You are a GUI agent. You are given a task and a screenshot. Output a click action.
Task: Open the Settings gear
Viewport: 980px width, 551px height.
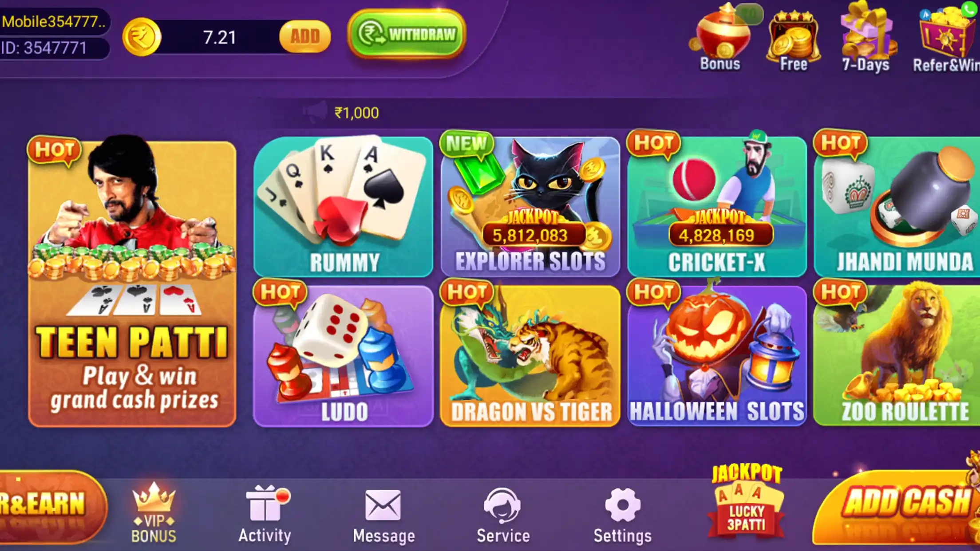click(623, 516)
